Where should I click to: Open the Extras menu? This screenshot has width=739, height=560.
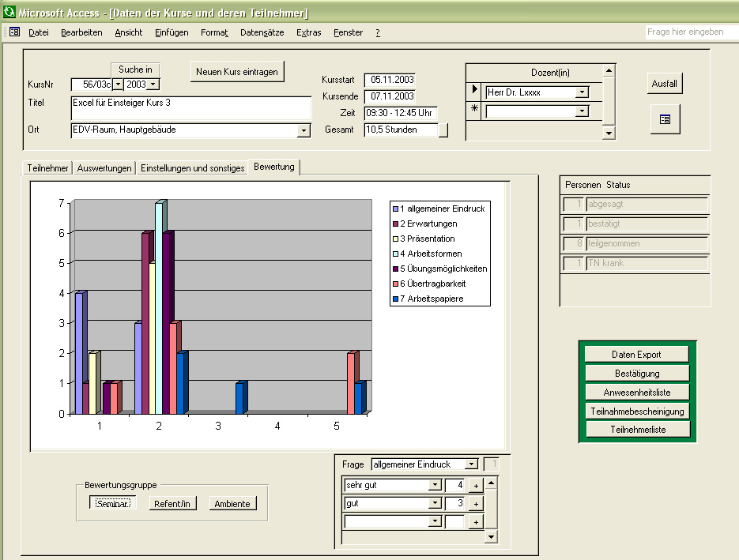[309, 32]
